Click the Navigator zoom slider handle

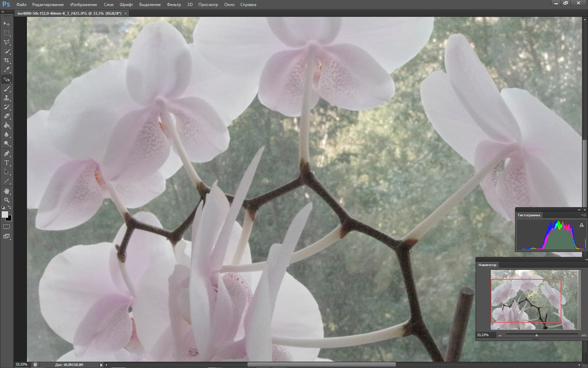[x=537, y=335]
